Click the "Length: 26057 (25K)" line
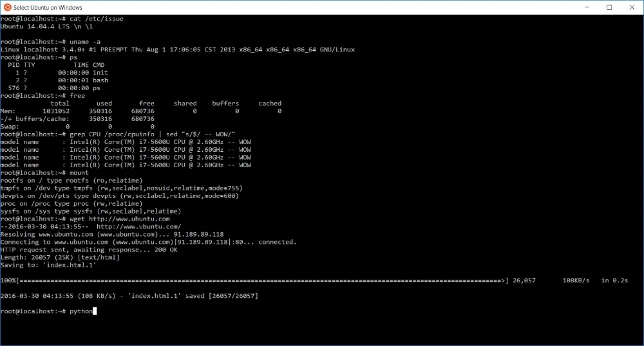 point(60,257)
